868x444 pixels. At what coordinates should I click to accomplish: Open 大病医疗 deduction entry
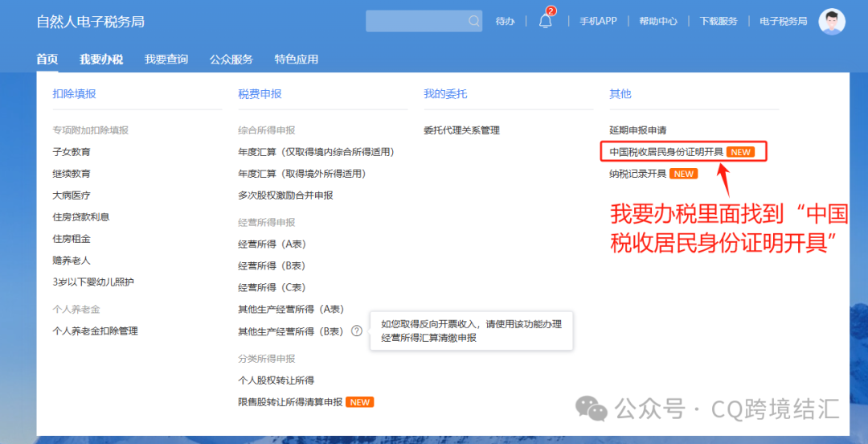(72, 195)
